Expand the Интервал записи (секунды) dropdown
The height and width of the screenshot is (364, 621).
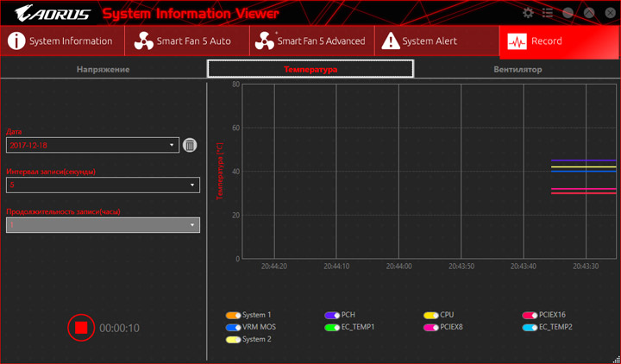[103, 185]
